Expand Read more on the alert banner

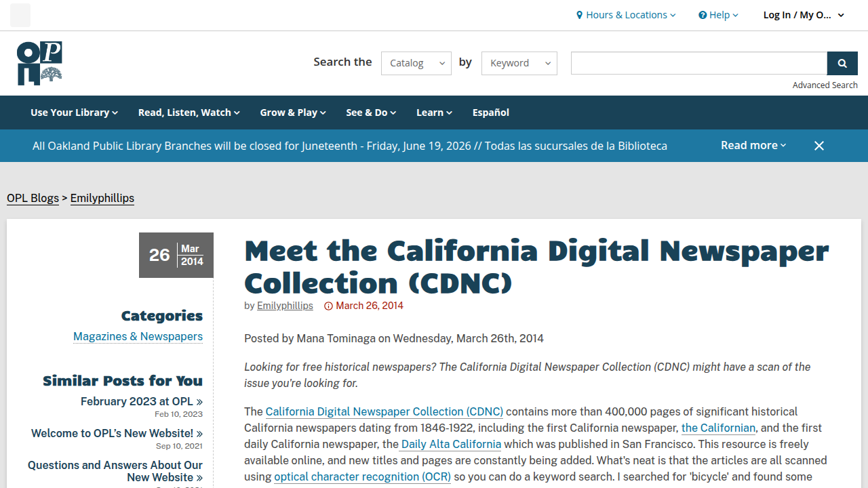click(x=753, y=145)
